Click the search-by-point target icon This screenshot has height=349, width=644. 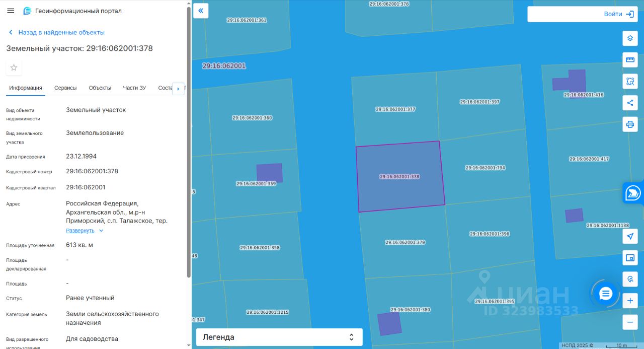coord(630,279)
